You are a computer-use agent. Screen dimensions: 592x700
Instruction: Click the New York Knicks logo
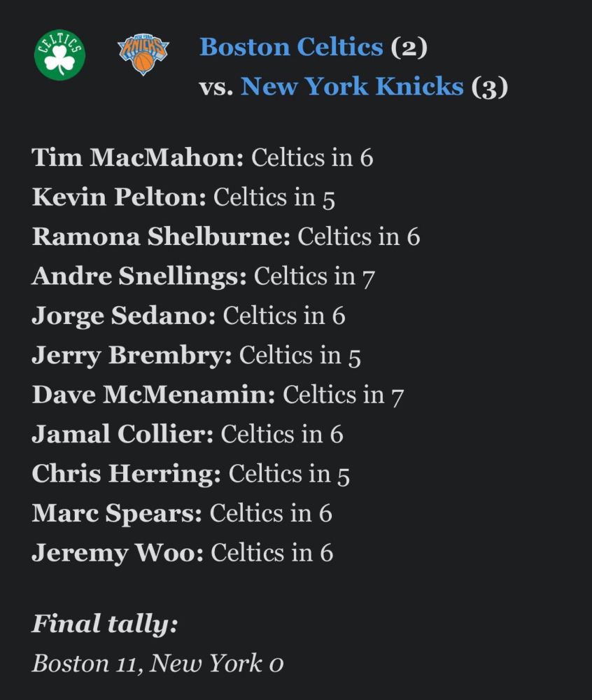[x=143, y=54]
